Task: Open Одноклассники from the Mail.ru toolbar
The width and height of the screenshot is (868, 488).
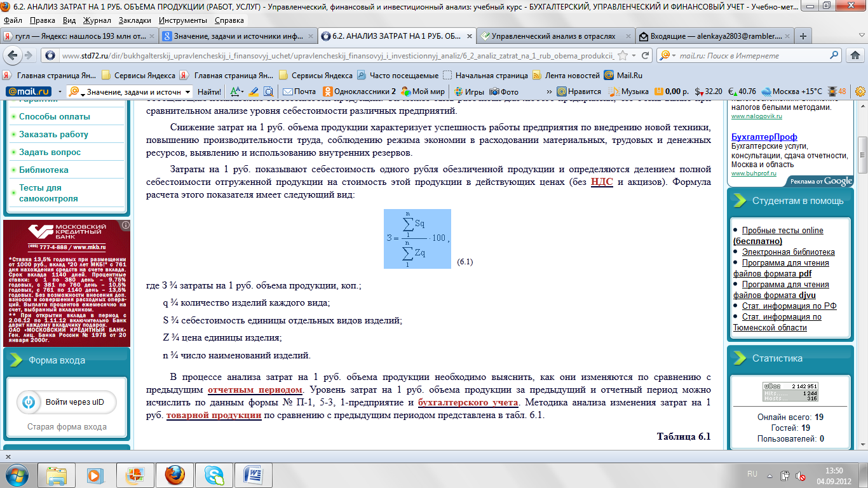Action: tap(359, 91)
